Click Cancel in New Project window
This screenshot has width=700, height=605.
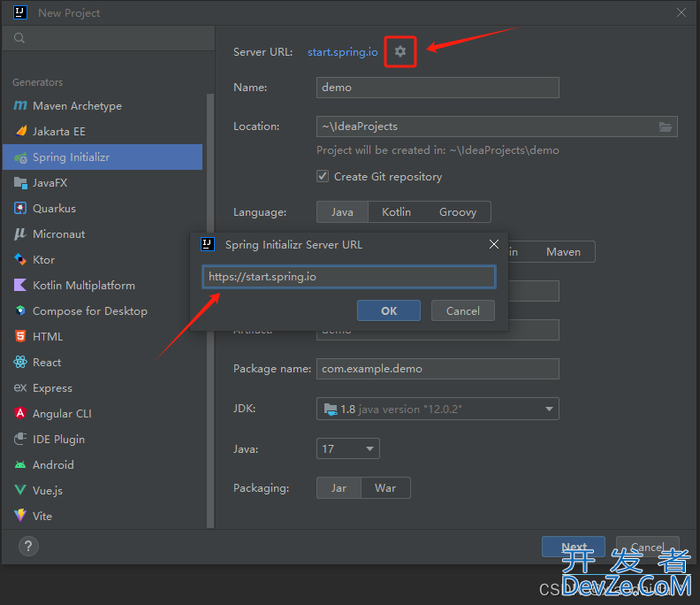click(x=647, y=547)
